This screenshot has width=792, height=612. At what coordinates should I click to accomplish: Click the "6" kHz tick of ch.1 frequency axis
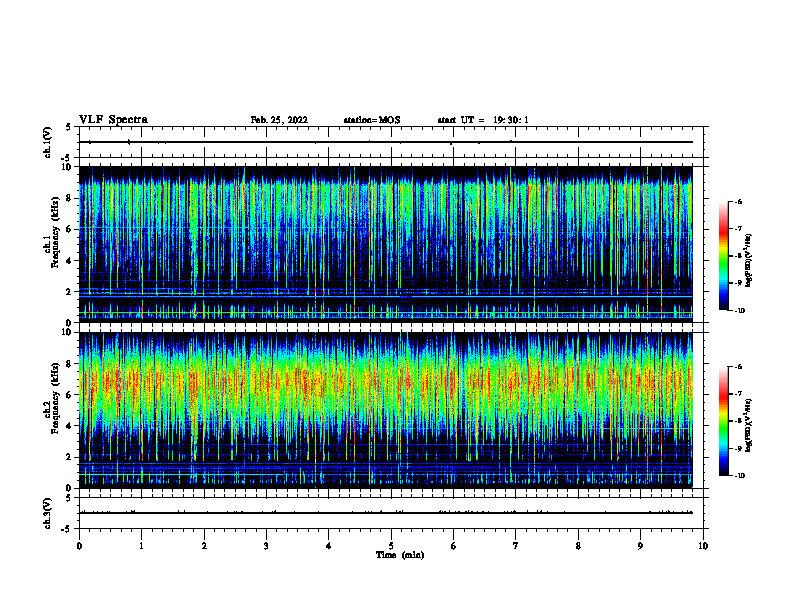point(70,229)
